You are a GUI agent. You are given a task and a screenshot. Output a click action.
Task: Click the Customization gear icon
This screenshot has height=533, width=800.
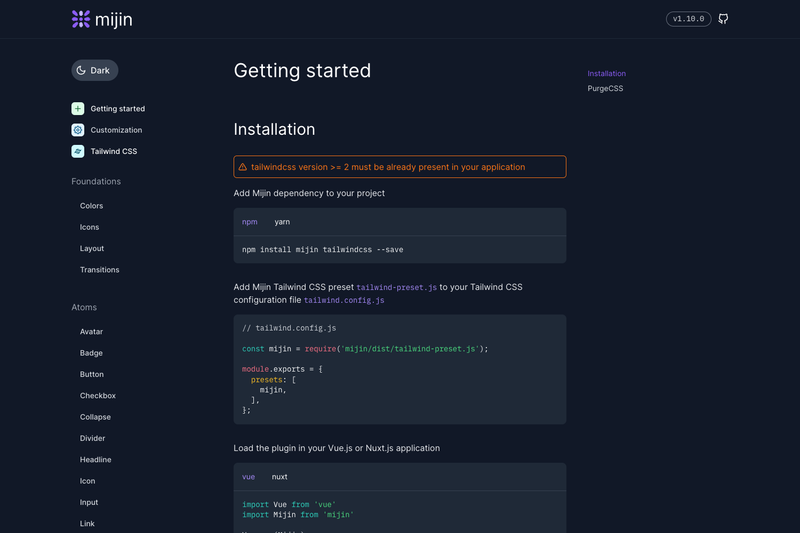click(x=78, y=130)
